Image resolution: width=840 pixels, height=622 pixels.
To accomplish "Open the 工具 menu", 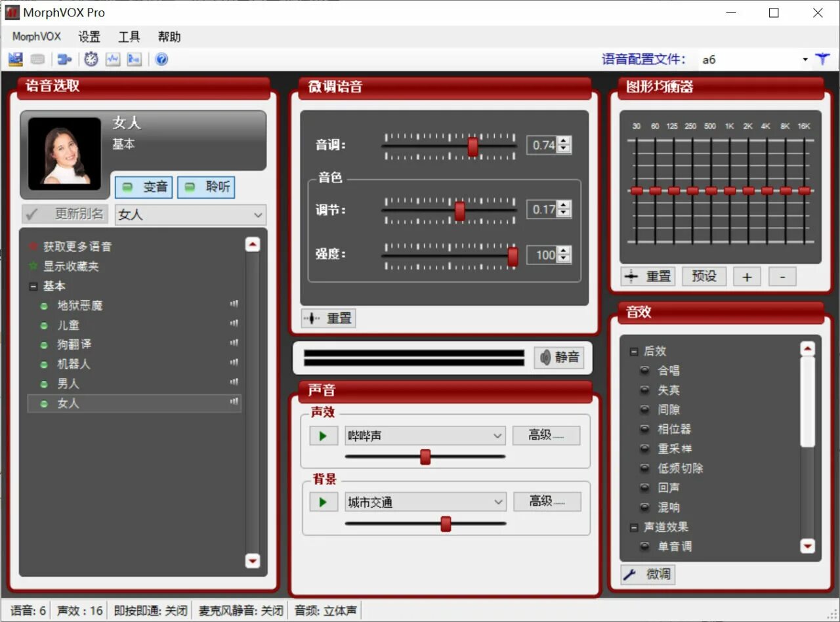I will (129, 37).
